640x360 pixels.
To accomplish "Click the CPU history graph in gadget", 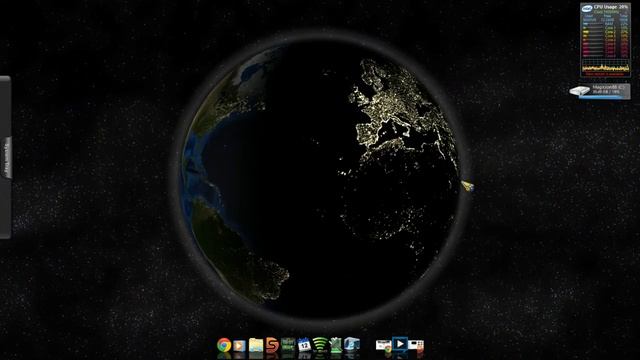I will pyautogui.click(x=605, y=66).
